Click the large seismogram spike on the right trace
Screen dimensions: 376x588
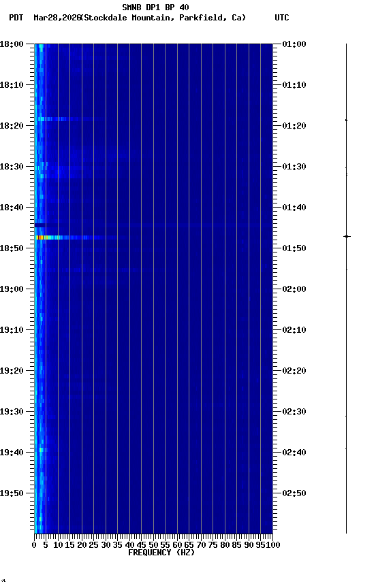(x=347, y=237)
